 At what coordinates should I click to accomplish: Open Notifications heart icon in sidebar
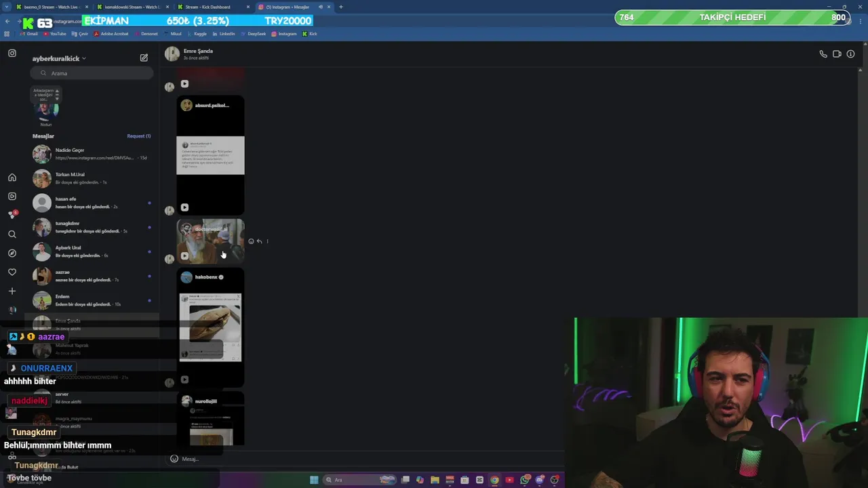(x=12, y=272)
